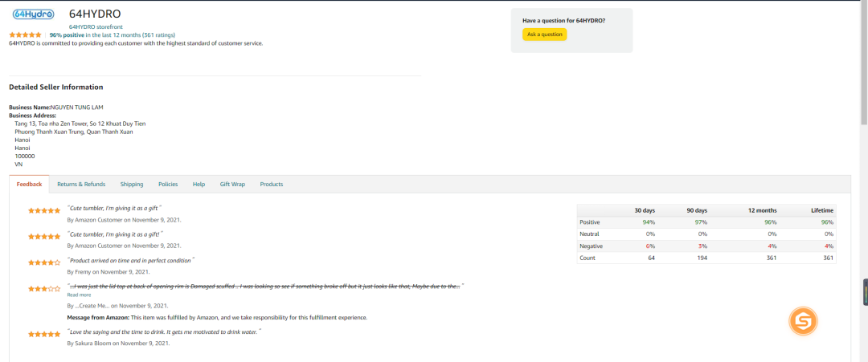Screen dimensions: 868x362
Task: Click the count value 64
Action: click(x=652, y=258)
